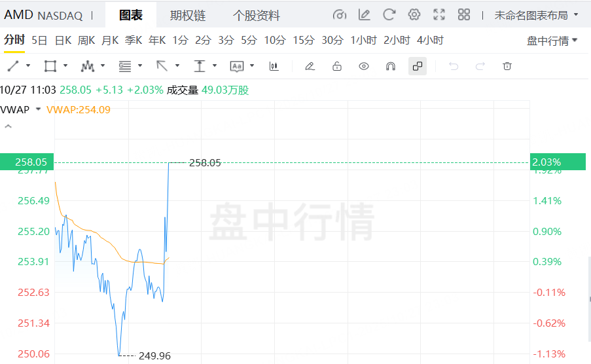Select the 2分 interval
The width and height of the screenshot is (591, 364).
click(203, 40)
